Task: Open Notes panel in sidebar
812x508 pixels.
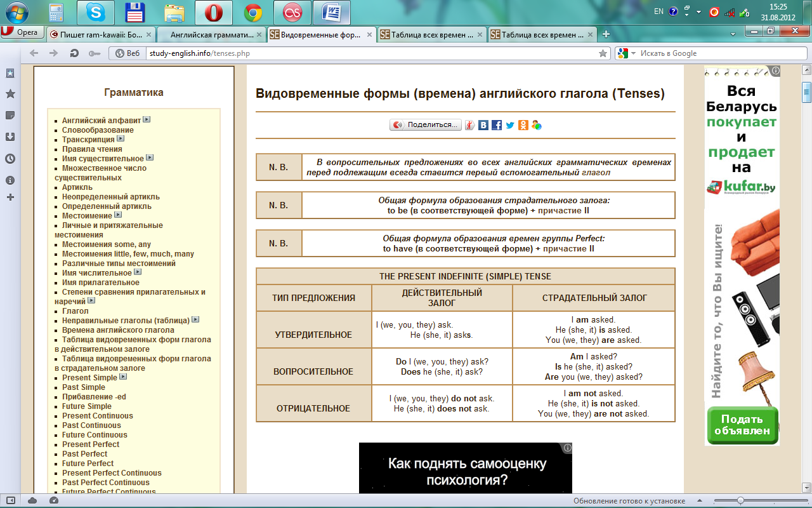Action: 10,115
